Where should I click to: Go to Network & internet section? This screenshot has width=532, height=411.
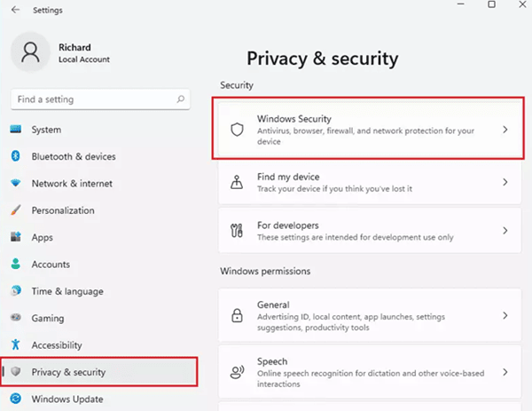[72, 184]
